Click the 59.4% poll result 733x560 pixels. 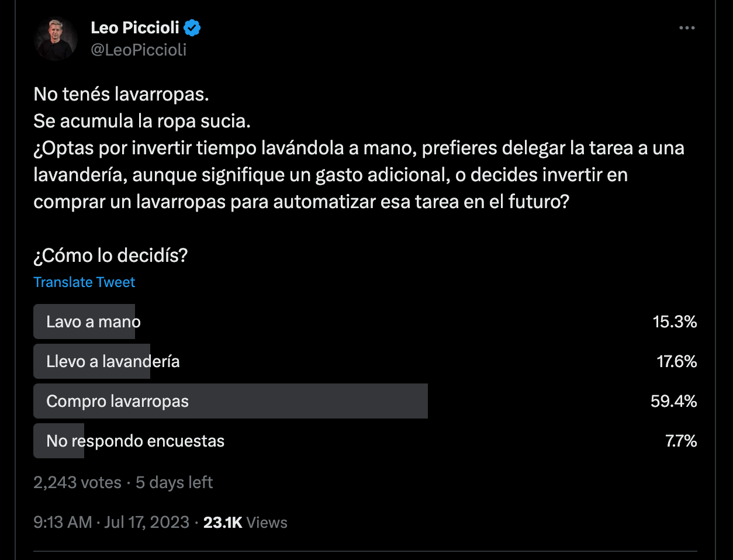click(673, 401)
